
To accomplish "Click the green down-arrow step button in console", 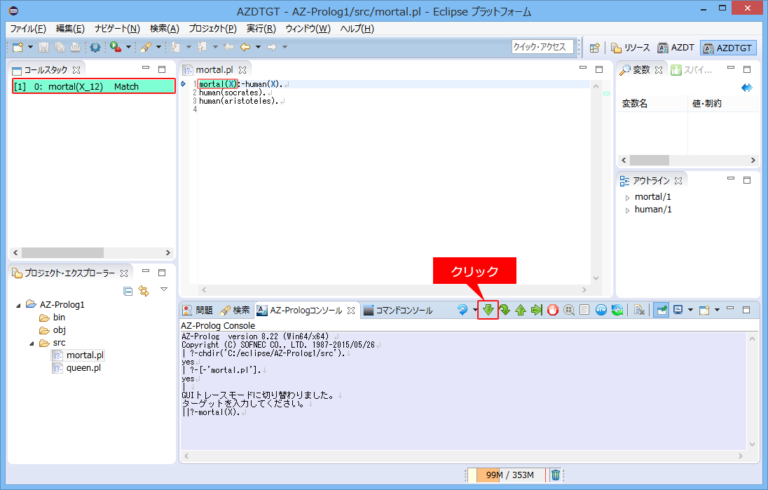I will coord(488,310).
